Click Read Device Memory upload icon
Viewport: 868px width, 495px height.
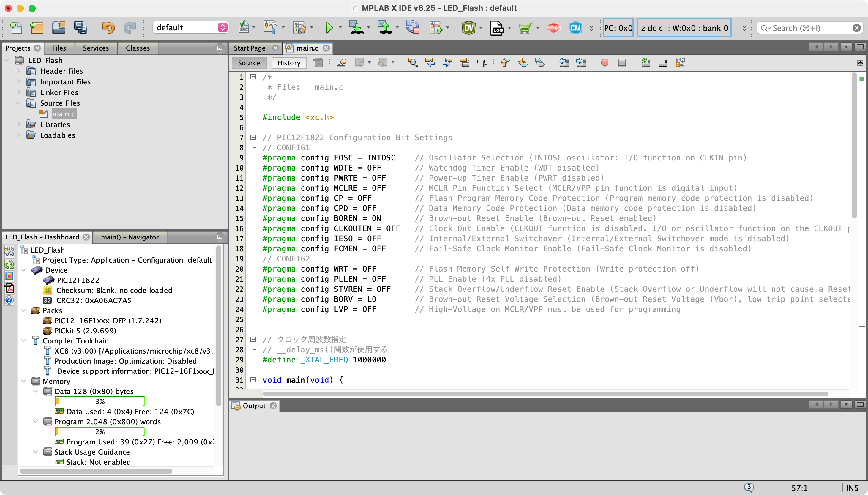(385, 28)
